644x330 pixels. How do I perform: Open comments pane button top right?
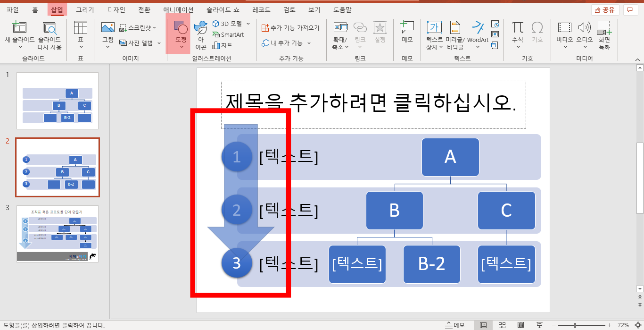630,10
